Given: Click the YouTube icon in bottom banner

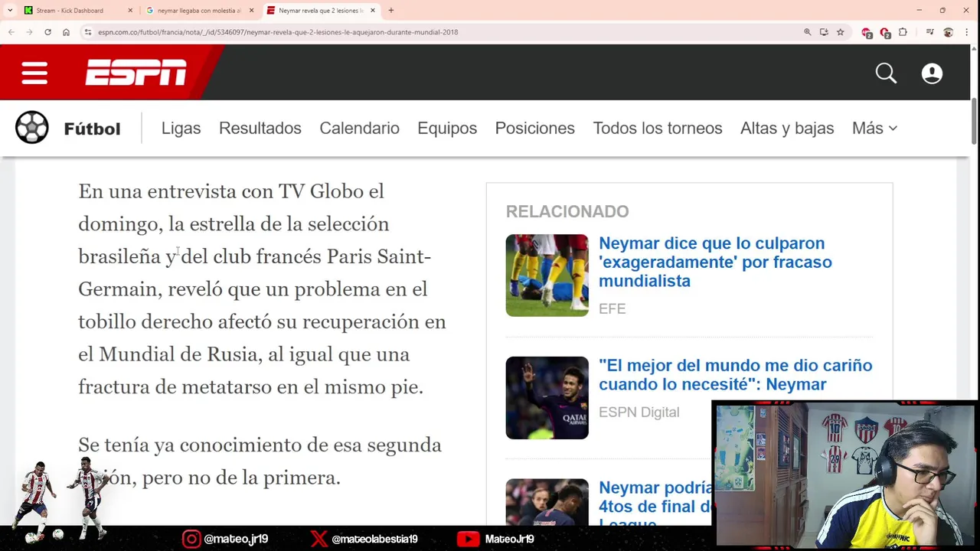Looking at the screenshot, I should tap(468, 539).
